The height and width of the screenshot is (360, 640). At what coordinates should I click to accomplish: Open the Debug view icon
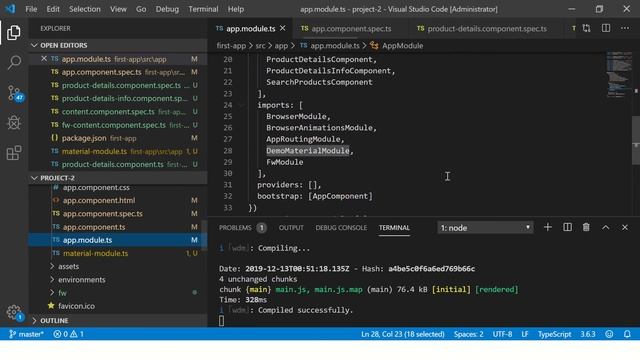coord(13,123)
